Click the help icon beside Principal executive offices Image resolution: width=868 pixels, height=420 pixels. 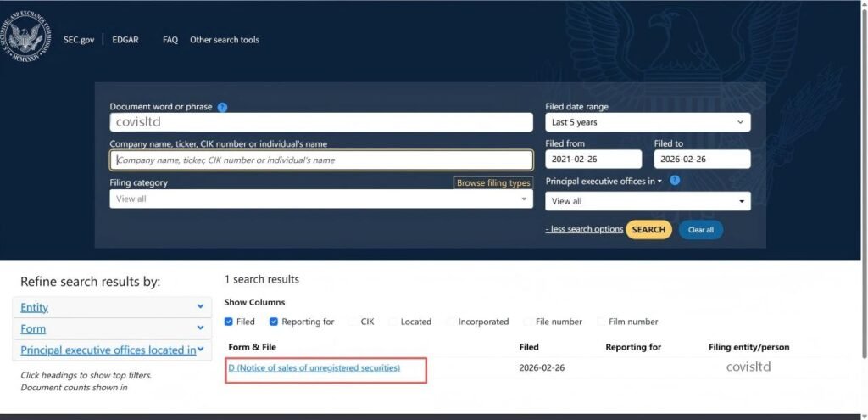[675, 181]
